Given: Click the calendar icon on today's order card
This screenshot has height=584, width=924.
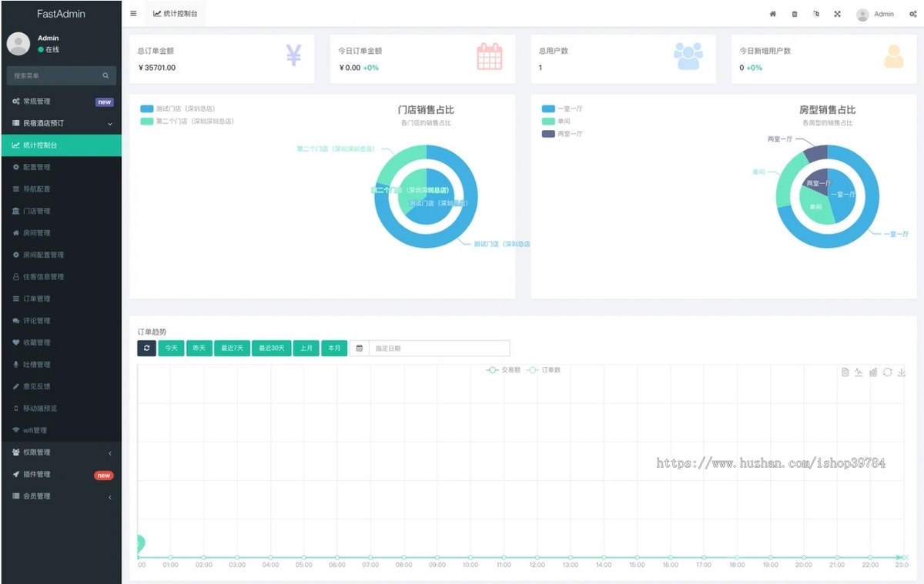Looking at the screenshot, I should point(490,57).
